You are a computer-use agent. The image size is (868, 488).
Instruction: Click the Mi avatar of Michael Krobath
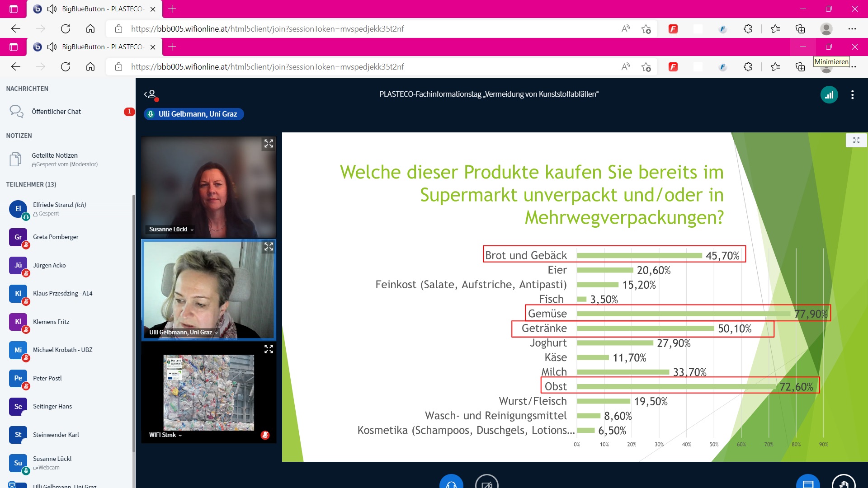pyautogui.click(x=18, y=350)
